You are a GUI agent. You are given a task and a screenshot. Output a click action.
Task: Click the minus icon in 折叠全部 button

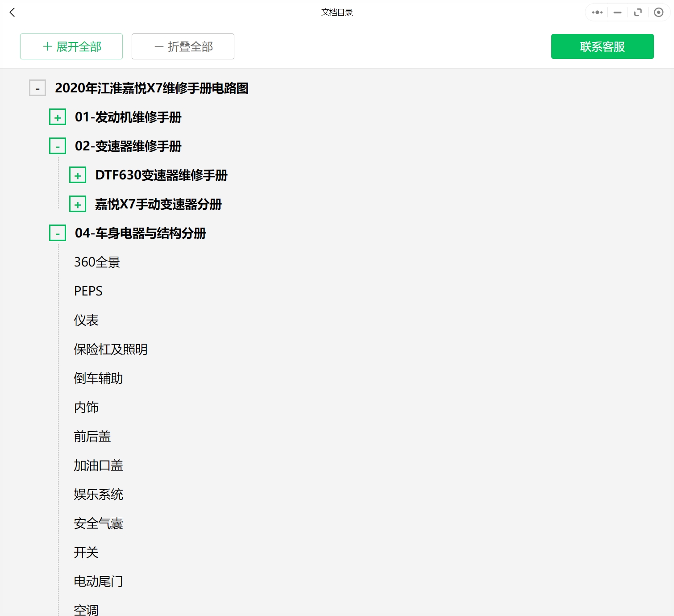158,46
